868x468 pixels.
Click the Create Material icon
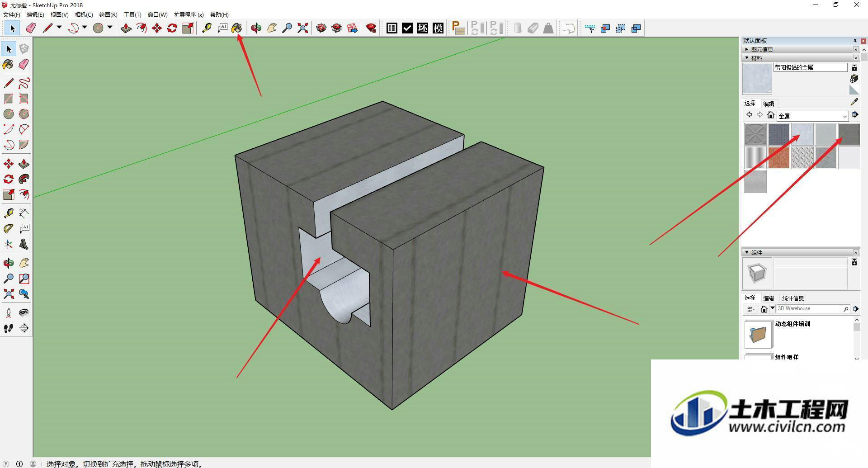coord(854,79)
